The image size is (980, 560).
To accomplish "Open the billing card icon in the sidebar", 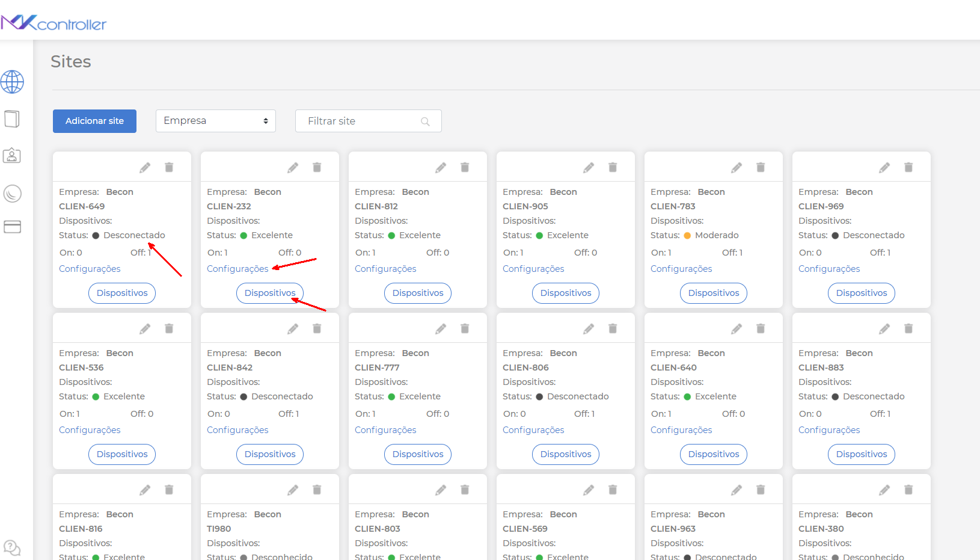I will click(13, 227).
